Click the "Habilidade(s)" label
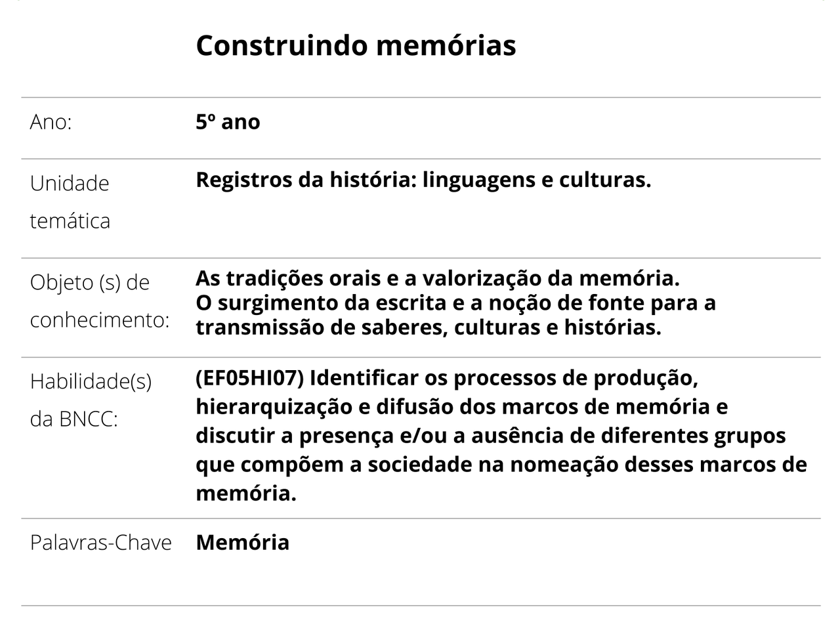This screenshot has width=840, height=630. (91, 381)
